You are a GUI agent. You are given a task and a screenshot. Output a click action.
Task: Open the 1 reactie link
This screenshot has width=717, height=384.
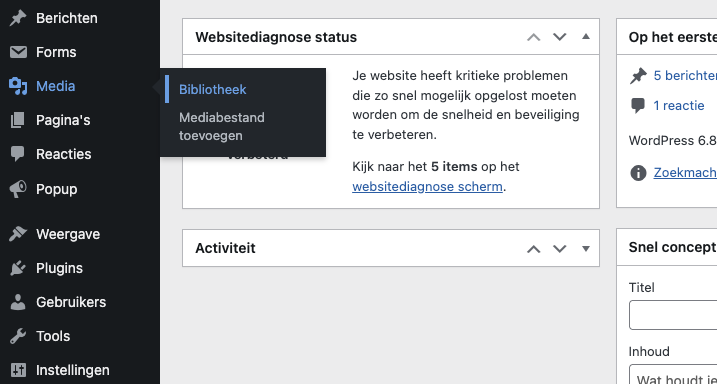click(x=679, y=106)
